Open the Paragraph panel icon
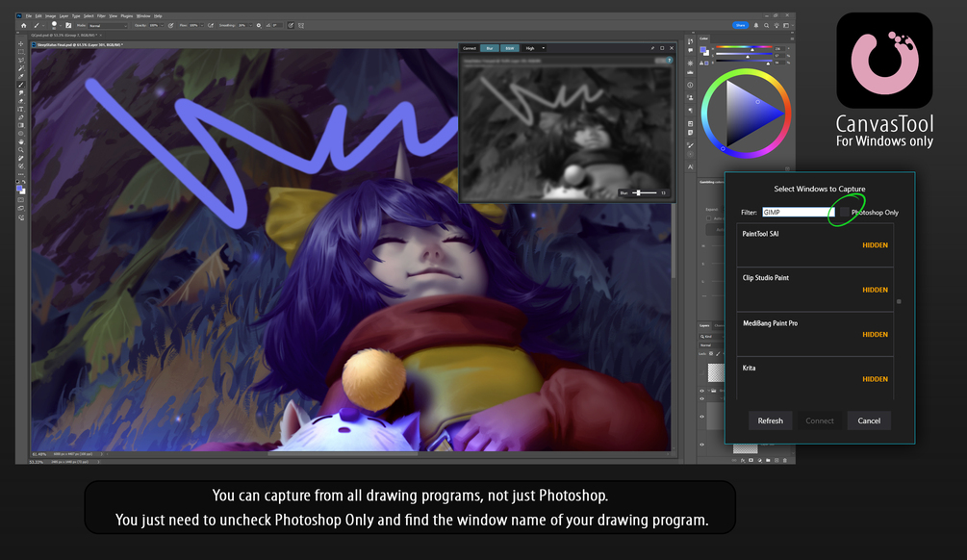This screenshot has height=560, width=967. coord(690,111)
